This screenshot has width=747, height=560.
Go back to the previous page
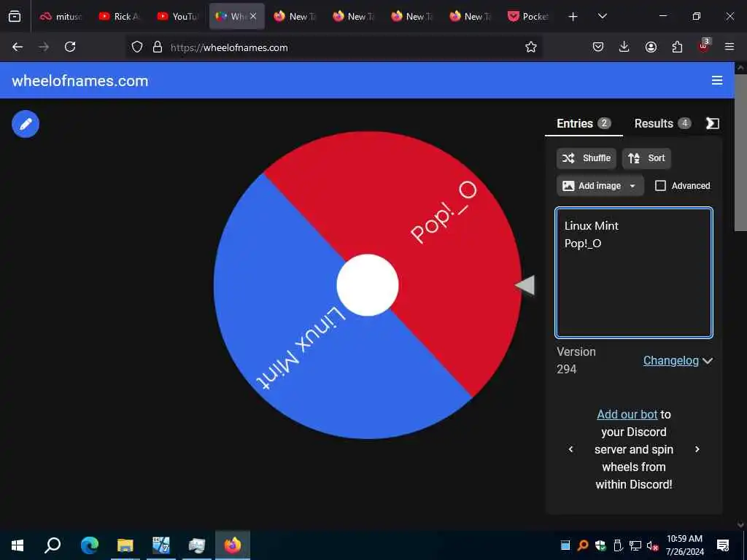18,47
